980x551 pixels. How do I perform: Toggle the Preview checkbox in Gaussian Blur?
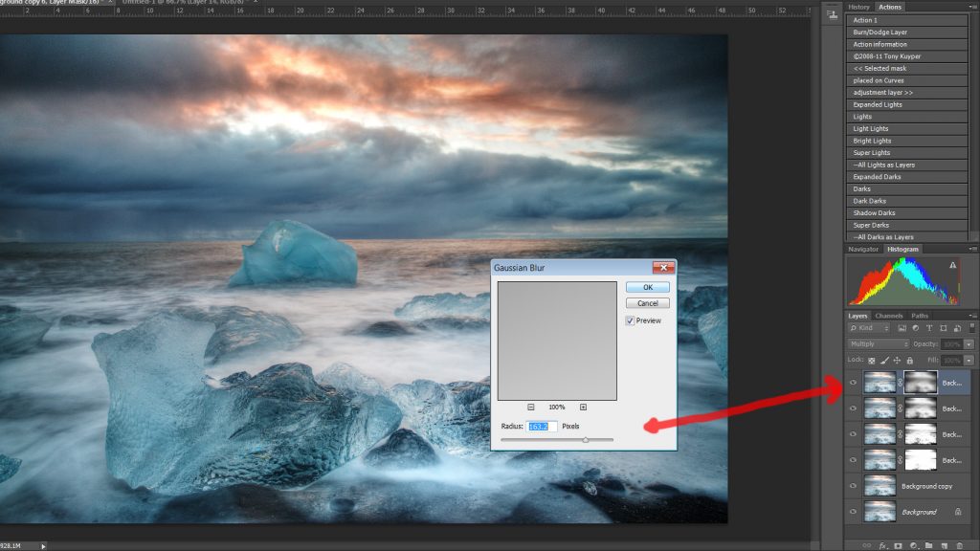pyautogui.click(x=630, y=320)
